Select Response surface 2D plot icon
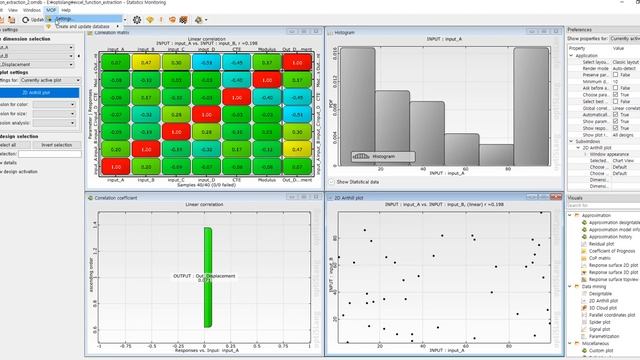640x360 pixels. pyautogui.click(x=584, y=265)
